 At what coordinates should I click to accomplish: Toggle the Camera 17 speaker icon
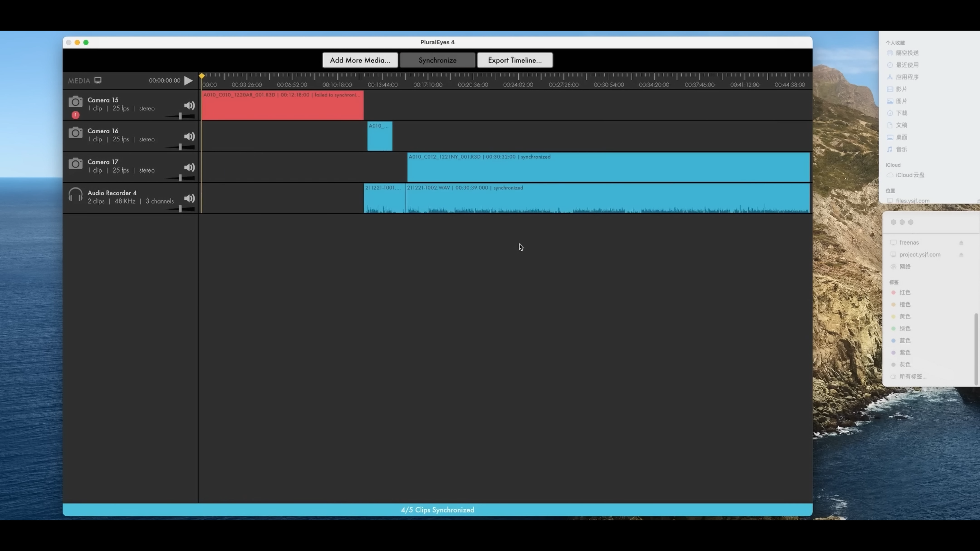(x=189, y=167)
